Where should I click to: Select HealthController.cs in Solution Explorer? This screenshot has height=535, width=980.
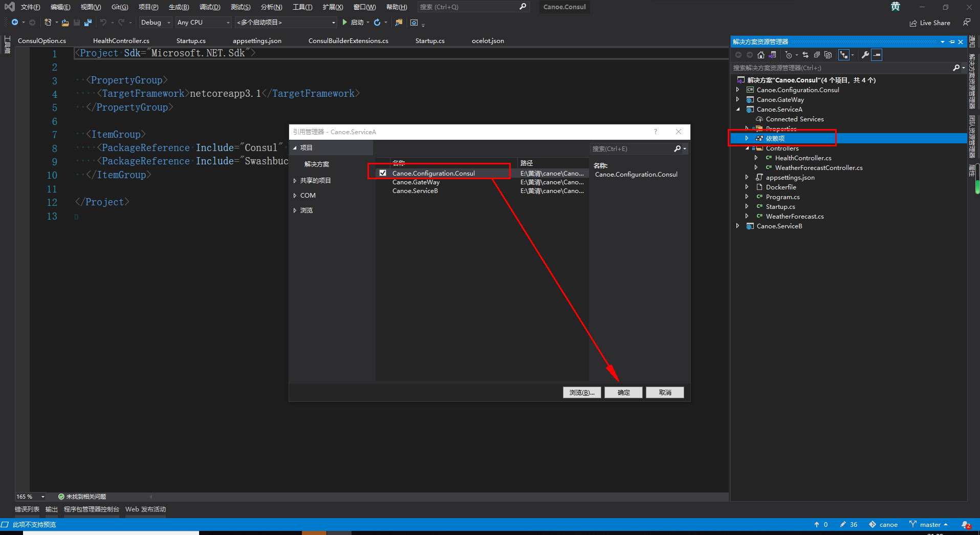click(803, 158)
